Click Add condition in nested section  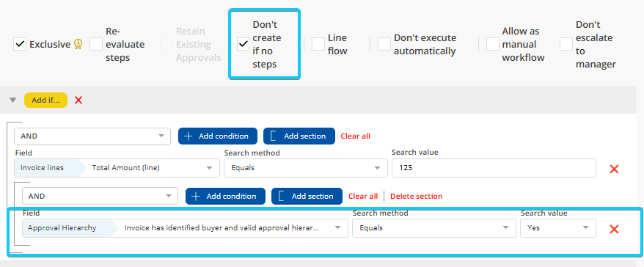pyautogui.click(x=225, y=196)
